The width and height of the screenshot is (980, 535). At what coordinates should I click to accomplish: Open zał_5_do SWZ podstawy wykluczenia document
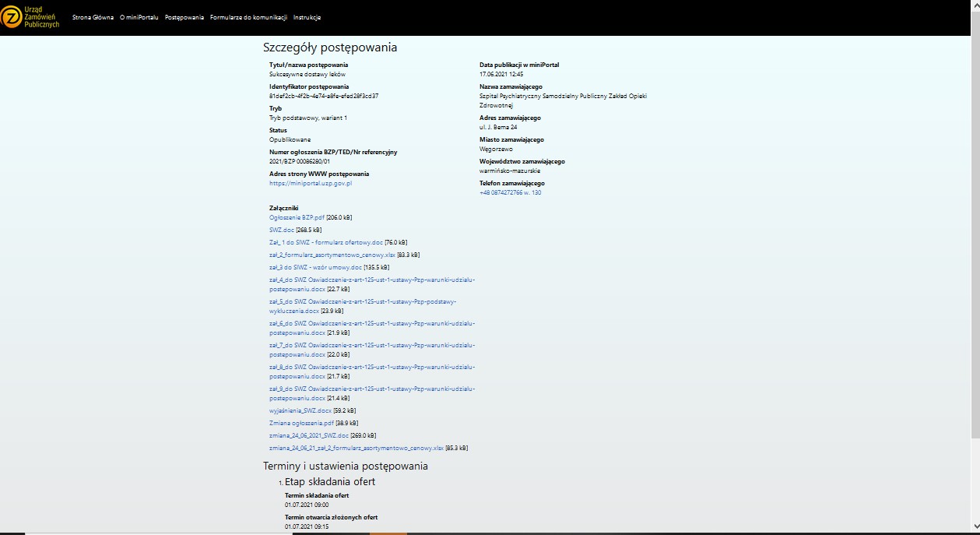click(x=362, y=301)
